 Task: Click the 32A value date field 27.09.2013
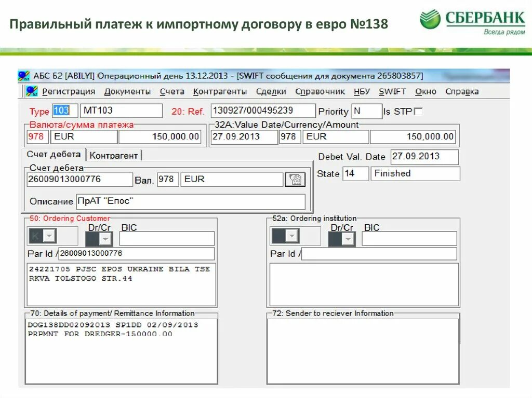point(244,137)
